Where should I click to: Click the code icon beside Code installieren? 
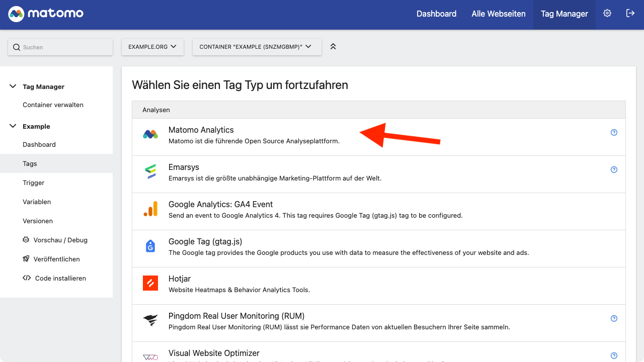click(x=27, y=278)
